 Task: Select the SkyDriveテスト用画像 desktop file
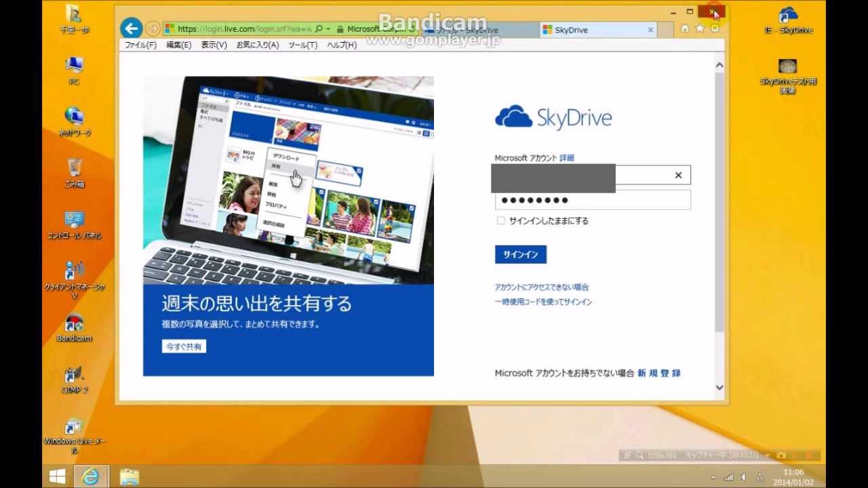pos(787,76)
